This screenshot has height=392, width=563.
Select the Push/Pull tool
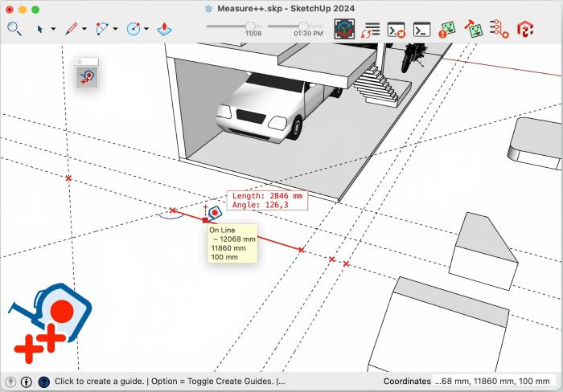(x=164, y=29)
